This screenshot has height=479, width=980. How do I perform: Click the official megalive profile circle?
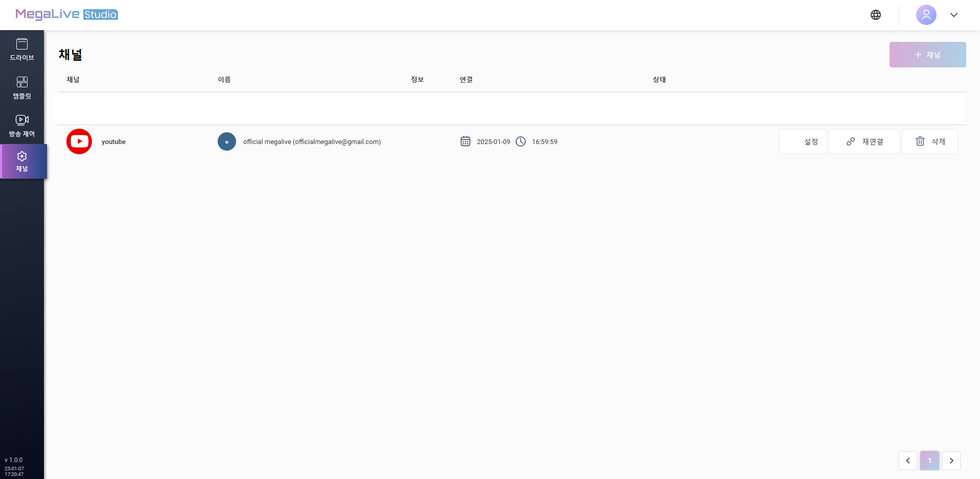coord(227,141)
